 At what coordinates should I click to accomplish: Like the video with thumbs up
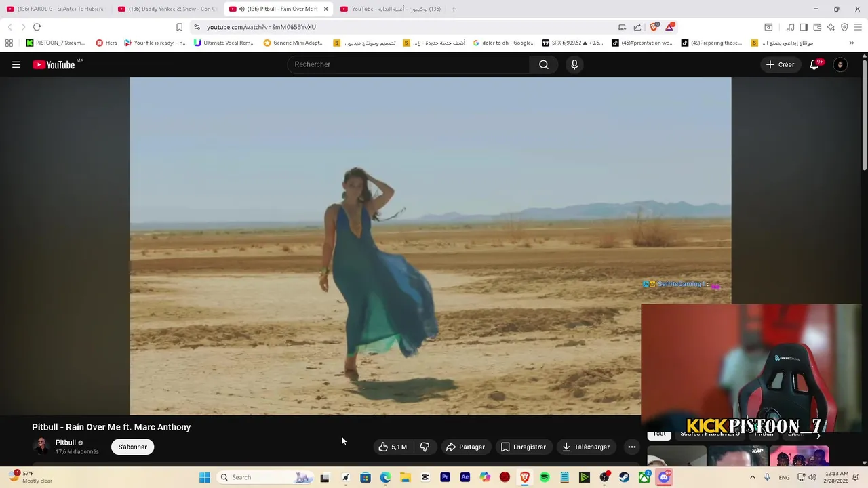coord(393,447)
